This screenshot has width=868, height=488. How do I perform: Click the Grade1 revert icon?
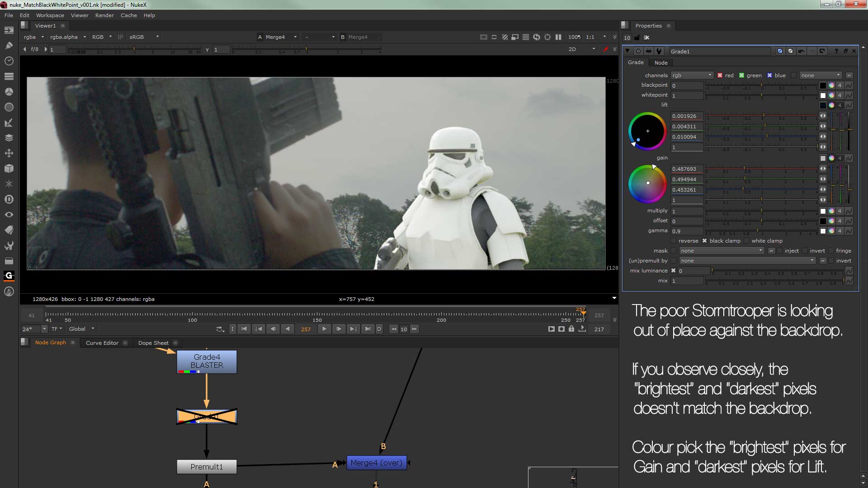822,51
